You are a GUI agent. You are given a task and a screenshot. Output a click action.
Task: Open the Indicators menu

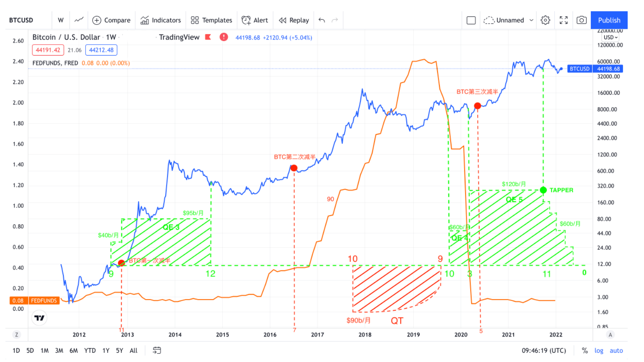(161, 20)
